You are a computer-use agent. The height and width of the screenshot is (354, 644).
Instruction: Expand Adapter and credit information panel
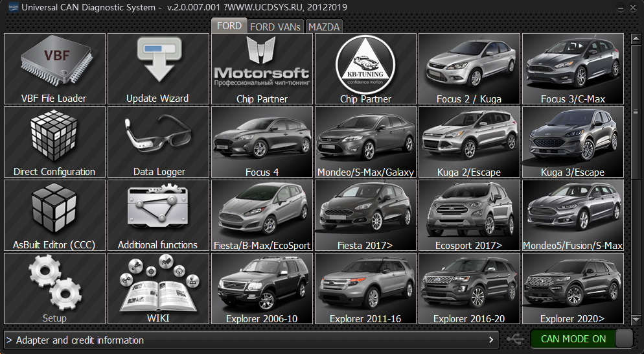(x=251, y=340)
